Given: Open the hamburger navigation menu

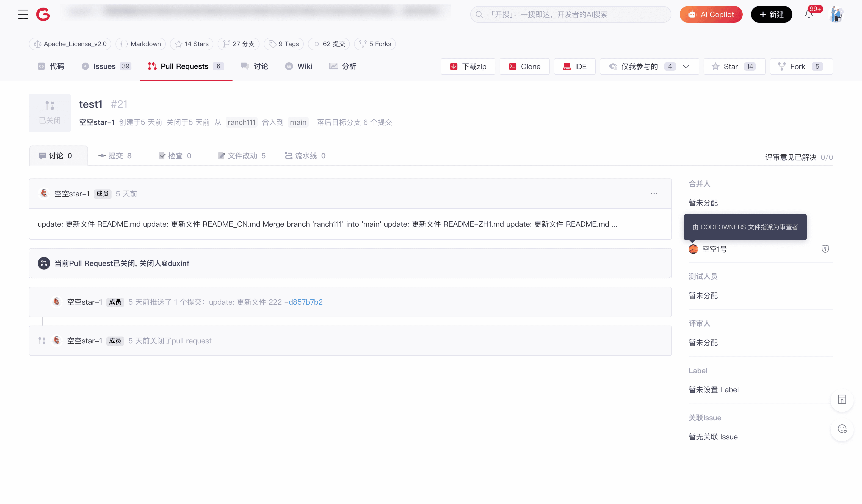Looking at the screenshot, I should coord(23,14).
